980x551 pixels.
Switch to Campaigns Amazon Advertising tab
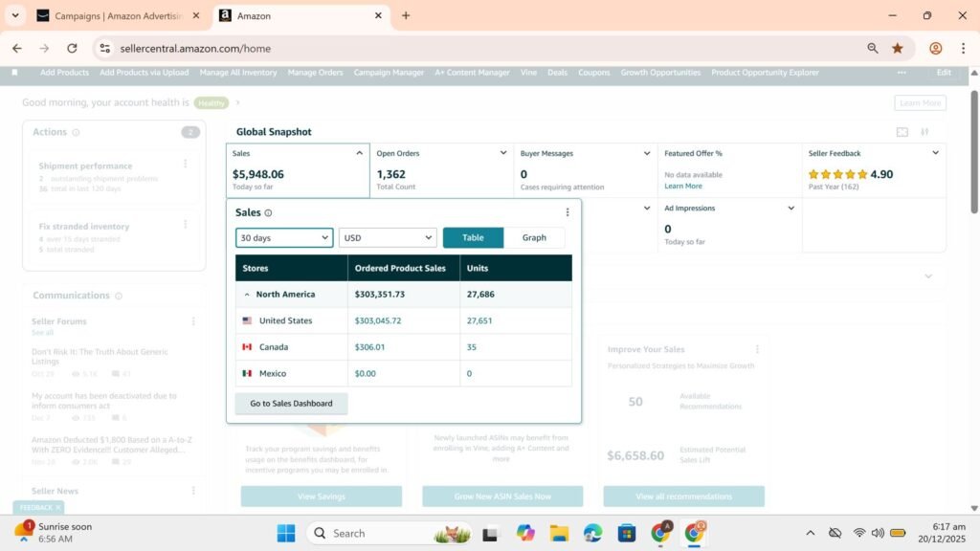[119, 15]
